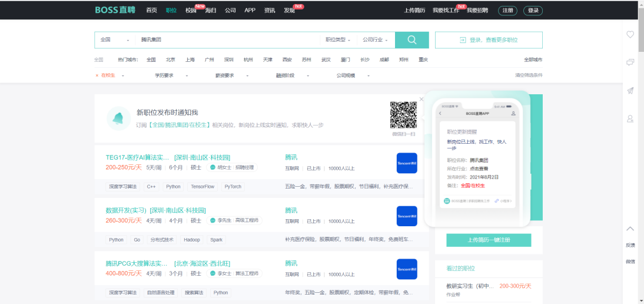The width and height of the screenshot is (644, 304).
Task: Click the bell notification icon
Action: [118, 118]
